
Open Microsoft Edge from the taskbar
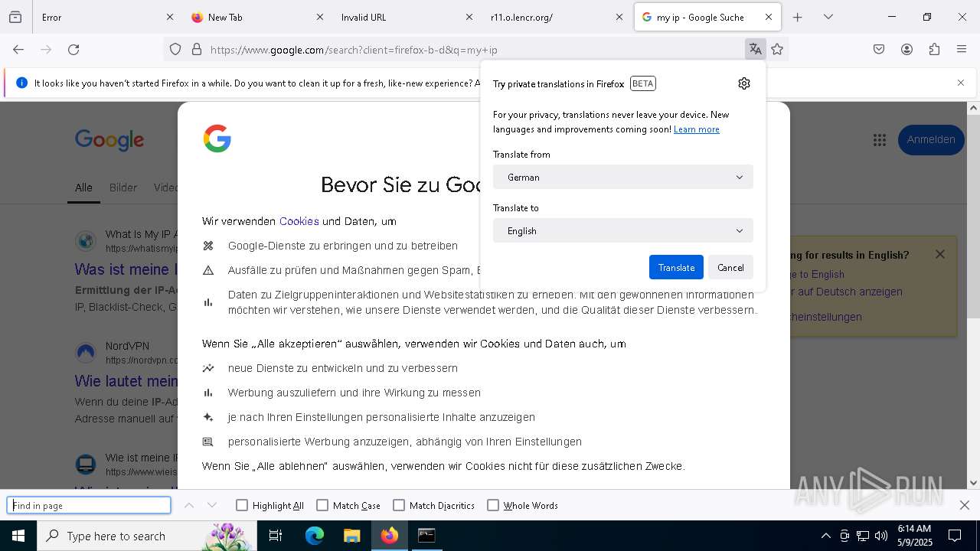pos(315,536)
